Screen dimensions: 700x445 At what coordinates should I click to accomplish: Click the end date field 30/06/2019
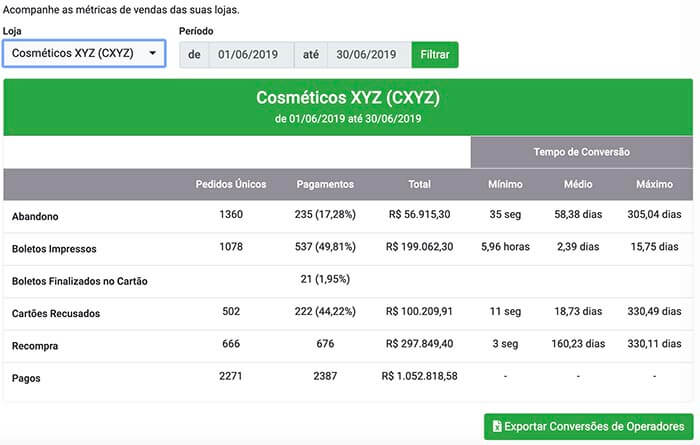[369, 54]
